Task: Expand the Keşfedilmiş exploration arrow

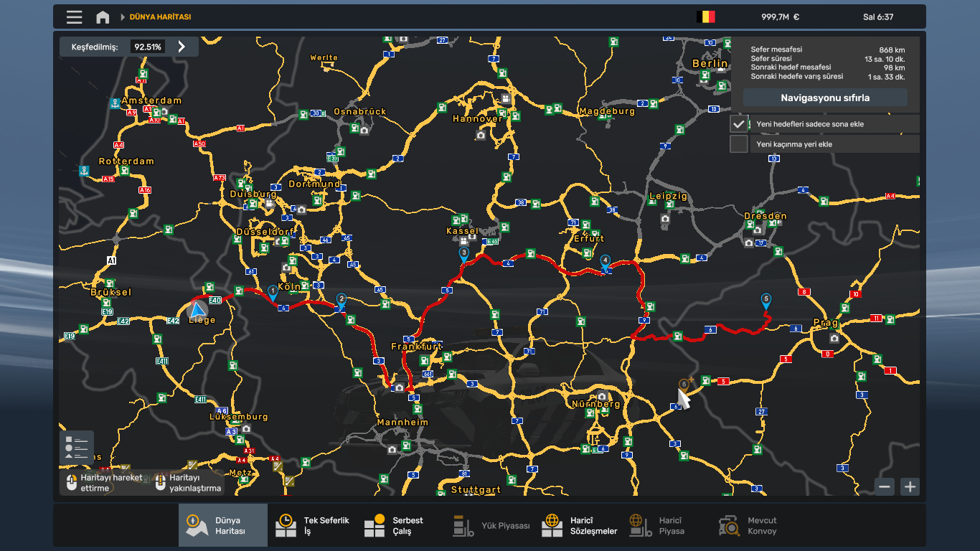Action: point(182,47)
